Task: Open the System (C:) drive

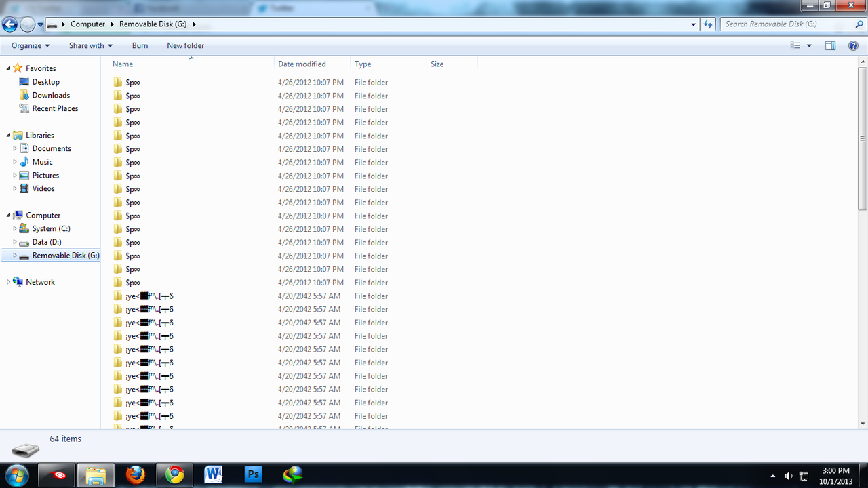Action: 51,229
